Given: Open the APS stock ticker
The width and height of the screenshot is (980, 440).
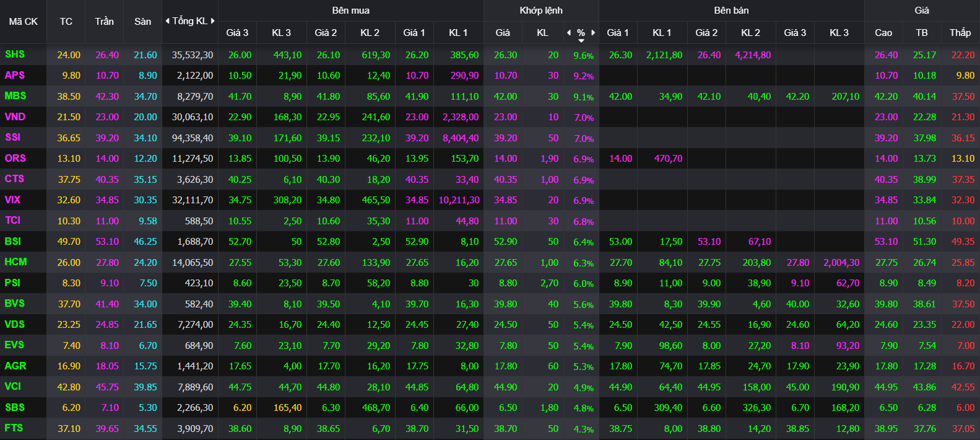Looking at the screenshot, I should 15,75.
